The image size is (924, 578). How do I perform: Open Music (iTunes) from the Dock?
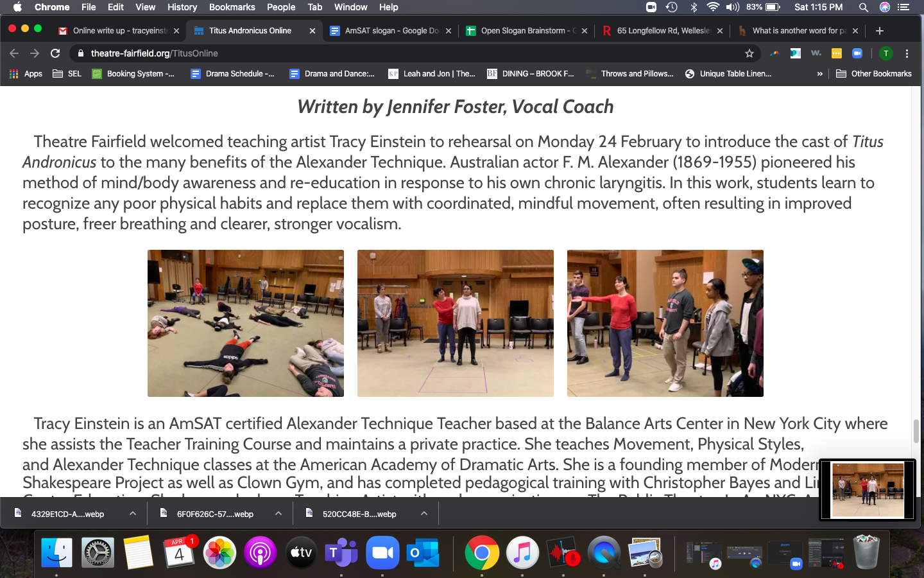523,553
